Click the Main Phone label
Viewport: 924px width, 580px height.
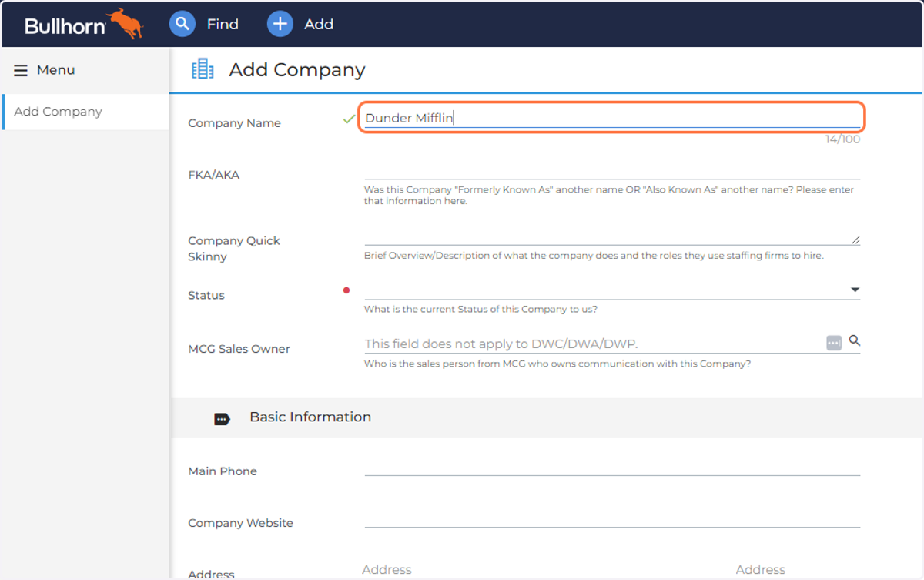pos(223,471)
